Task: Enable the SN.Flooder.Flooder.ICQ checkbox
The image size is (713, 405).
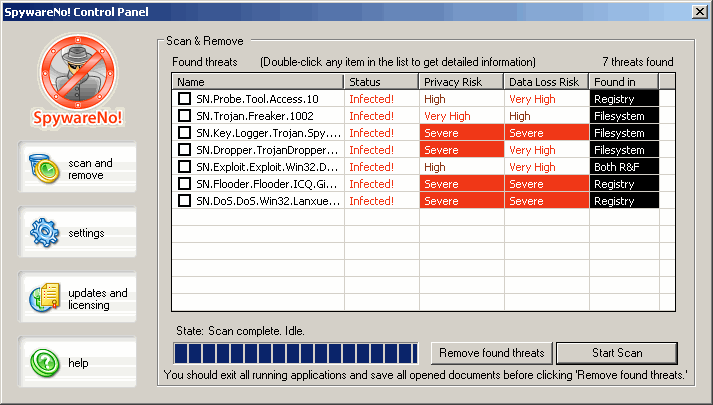Action: [x=184, y=184]
